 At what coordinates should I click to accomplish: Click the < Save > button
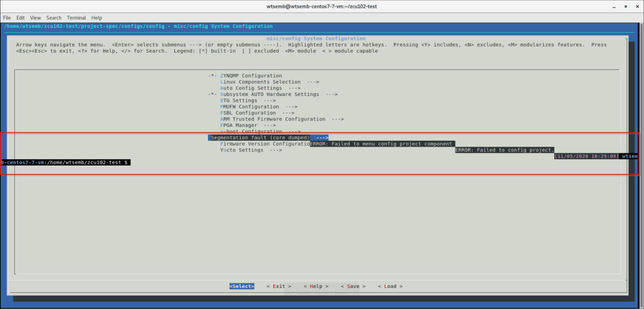pos(353,286)
